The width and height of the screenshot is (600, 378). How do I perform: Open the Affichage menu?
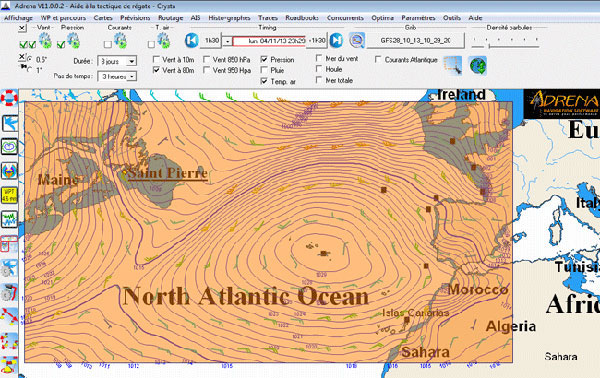pos(18,18)
